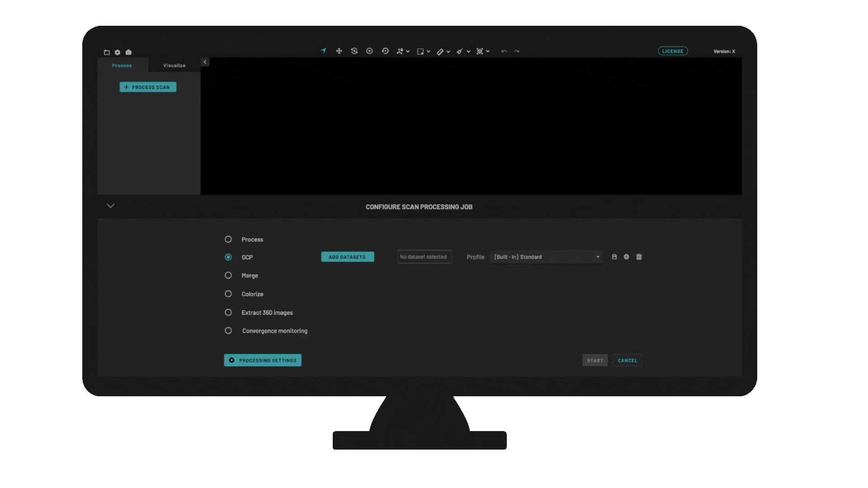Select the Colorize radio option
This screenshot has height=488, width=868.
click(x=228, y=294)
